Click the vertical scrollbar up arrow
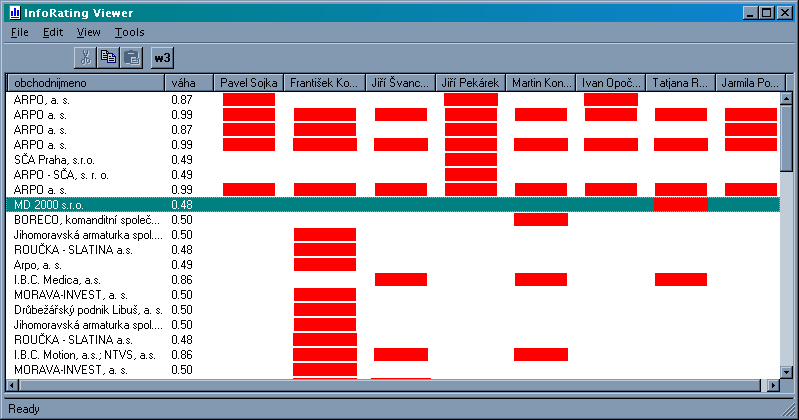 [786, 82]
